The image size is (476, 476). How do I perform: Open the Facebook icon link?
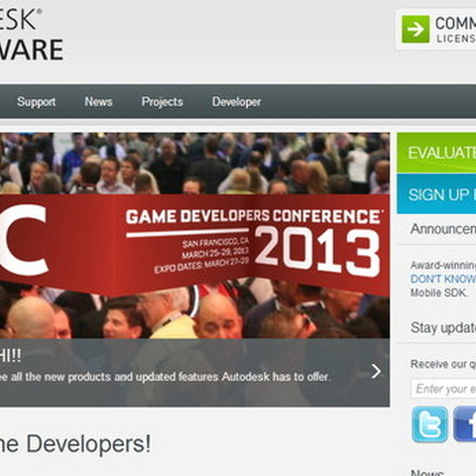(464, 424)
